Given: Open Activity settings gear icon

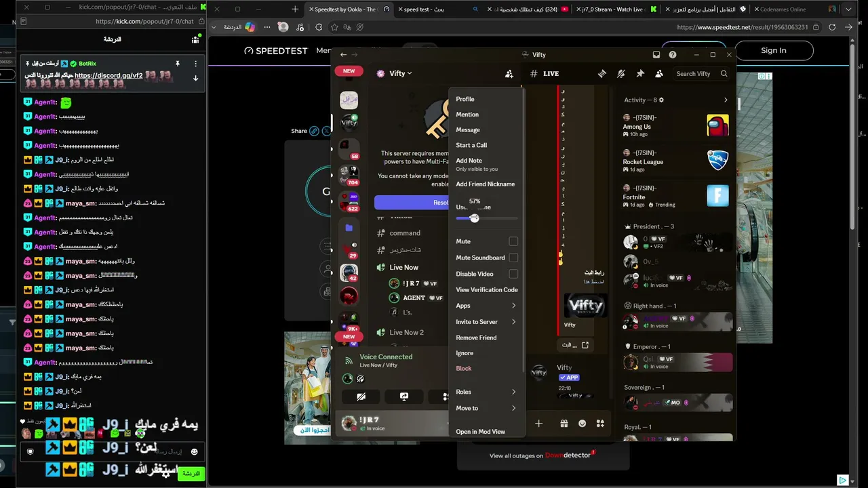Looking at the screenshot, I should click(x=661, y=100).
